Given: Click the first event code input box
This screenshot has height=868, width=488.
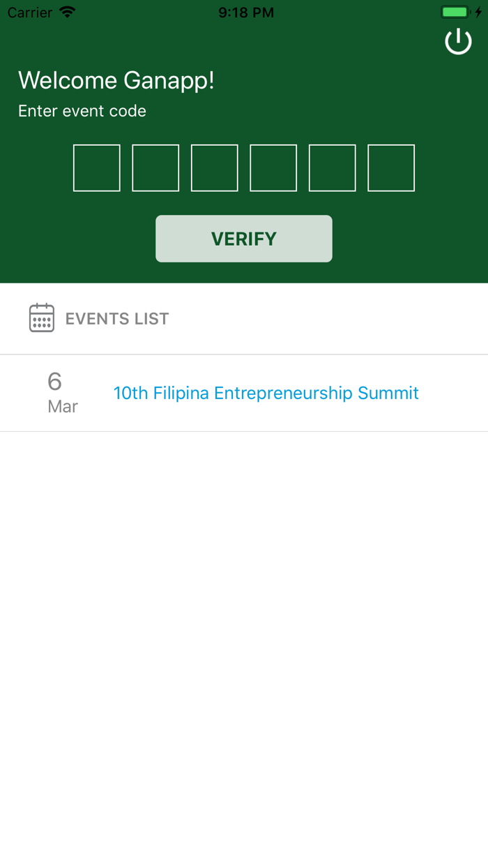Looking at the screenshot, I should pyautogui.click(x=96, y=167).
